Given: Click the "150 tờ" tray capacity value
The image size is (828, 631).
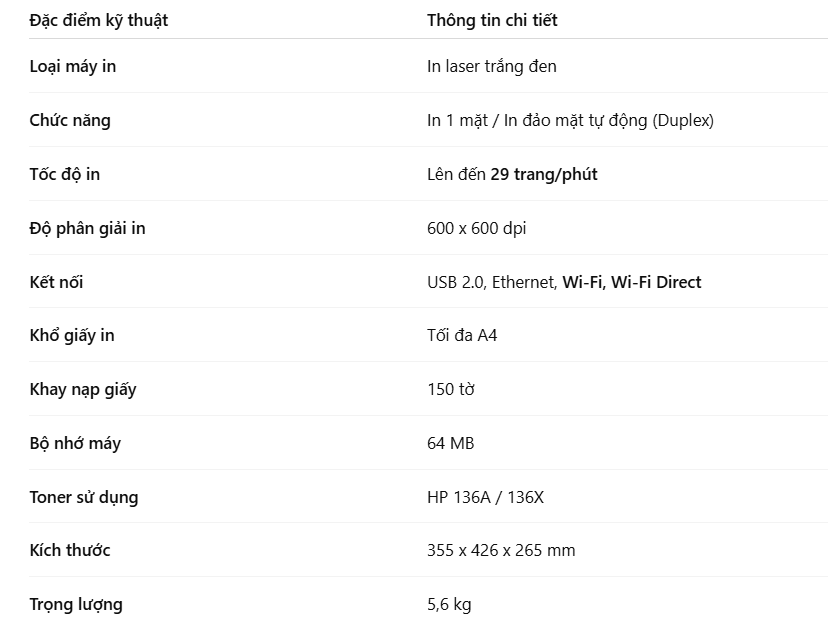Looking at the screenshot, I should [450, 389].
